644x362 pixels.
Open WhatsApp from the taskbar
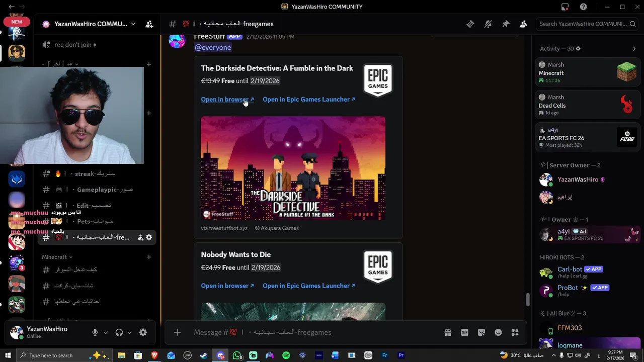(x=237, y=355)
